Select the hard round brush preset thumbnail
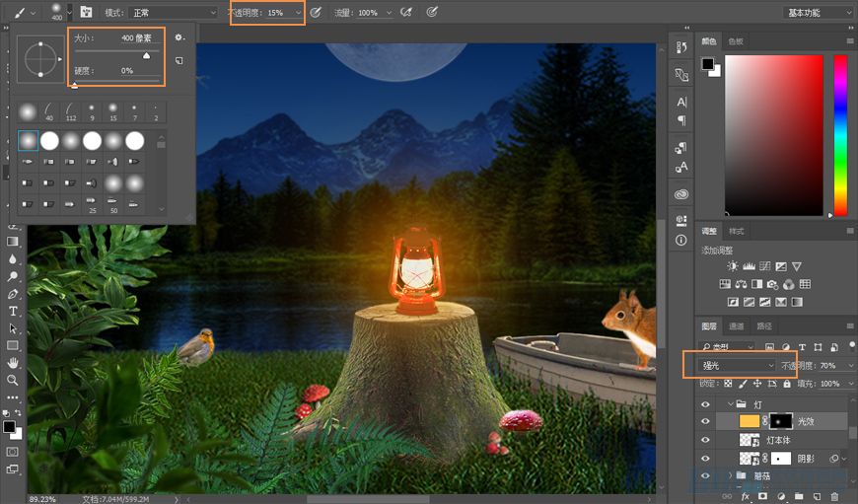 [49, 141]
